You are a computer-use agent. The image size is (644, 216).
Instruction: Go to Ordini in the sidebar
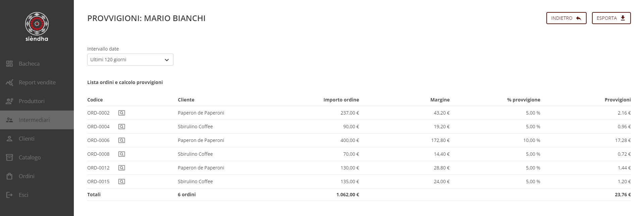37,176
